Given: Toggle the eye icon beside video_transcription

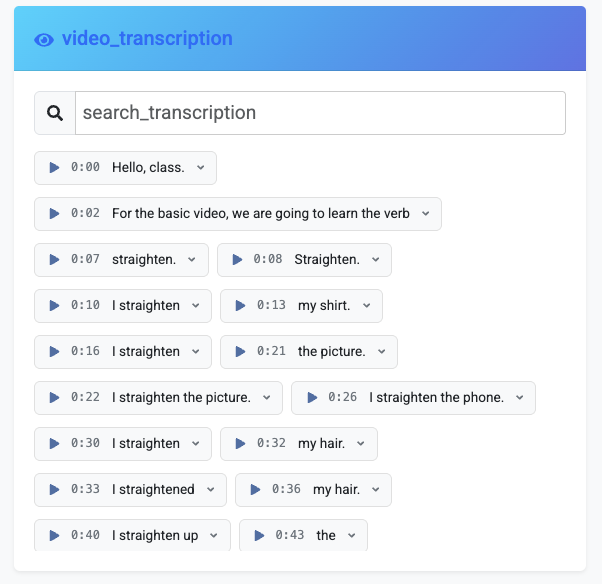Looking at the screenshot, I should [44, 40].
